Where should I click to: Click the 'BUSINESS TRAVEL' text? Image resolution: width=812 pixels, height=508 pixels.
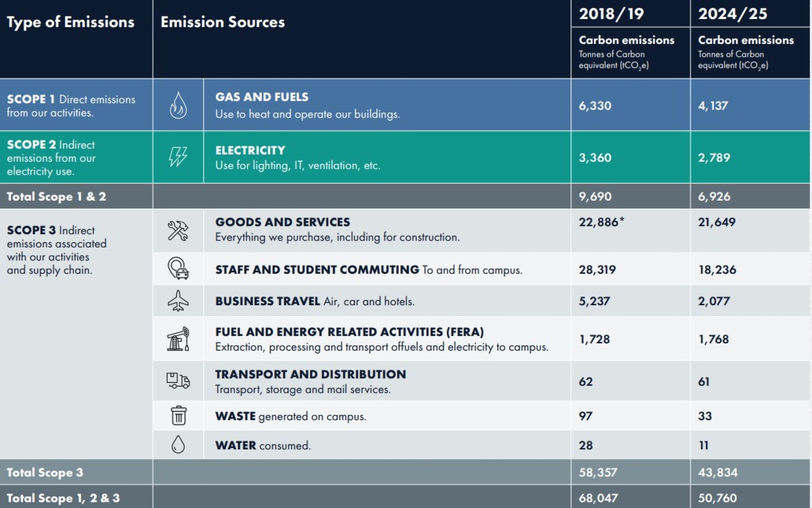(x=268, y=301)
